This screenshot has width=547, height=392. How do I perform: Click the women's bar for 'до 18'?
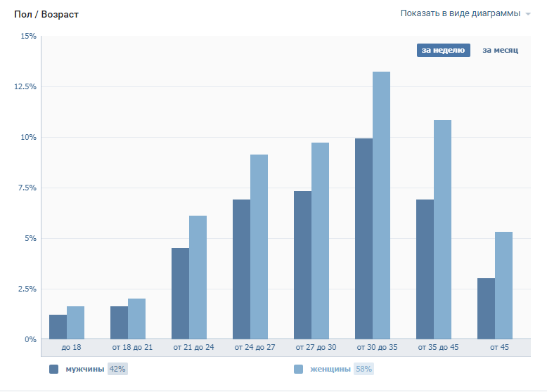tap(76, 323)
